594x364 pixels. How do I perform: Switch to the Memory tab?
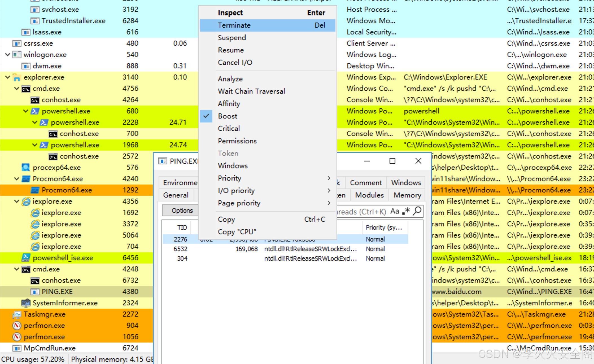click(x=407, y=195)
